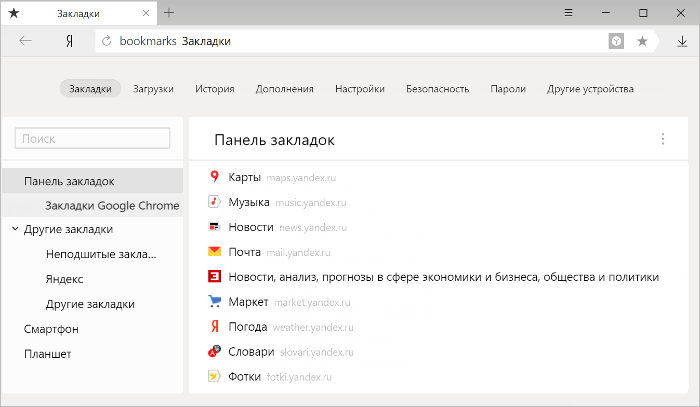The width and height of the screenshot is (700, 407).
Task: Click the Поиск bookmarks search field
Action: pos(92,138)
